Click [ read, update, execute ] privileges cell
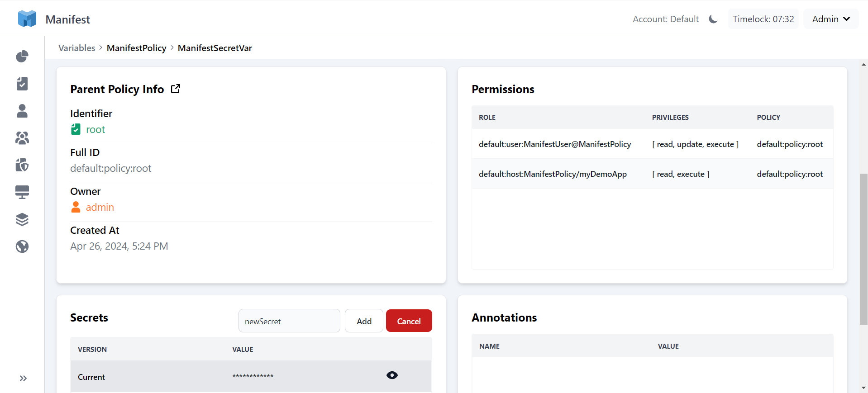 695,144
